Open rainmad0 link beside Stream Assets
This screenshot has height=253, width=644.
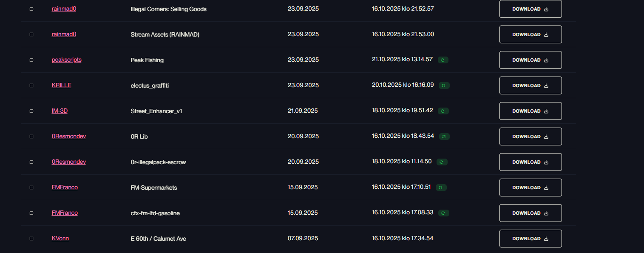tap(64, 34)
